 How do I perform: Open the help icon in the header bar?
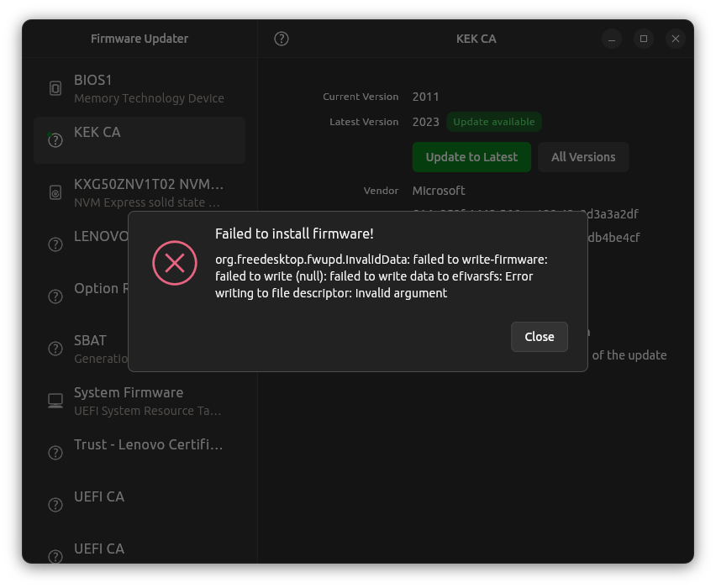coord(282,39)
